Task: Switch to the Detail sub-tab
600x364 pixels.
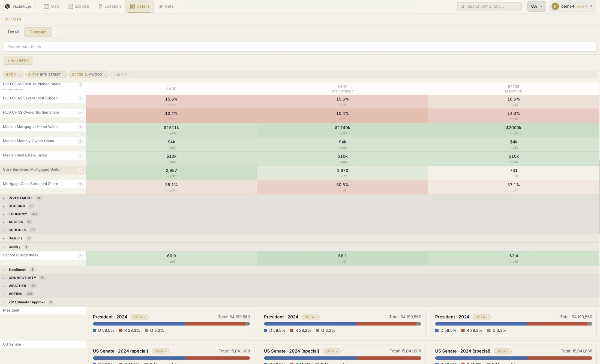Action: (x=13, y=32)
